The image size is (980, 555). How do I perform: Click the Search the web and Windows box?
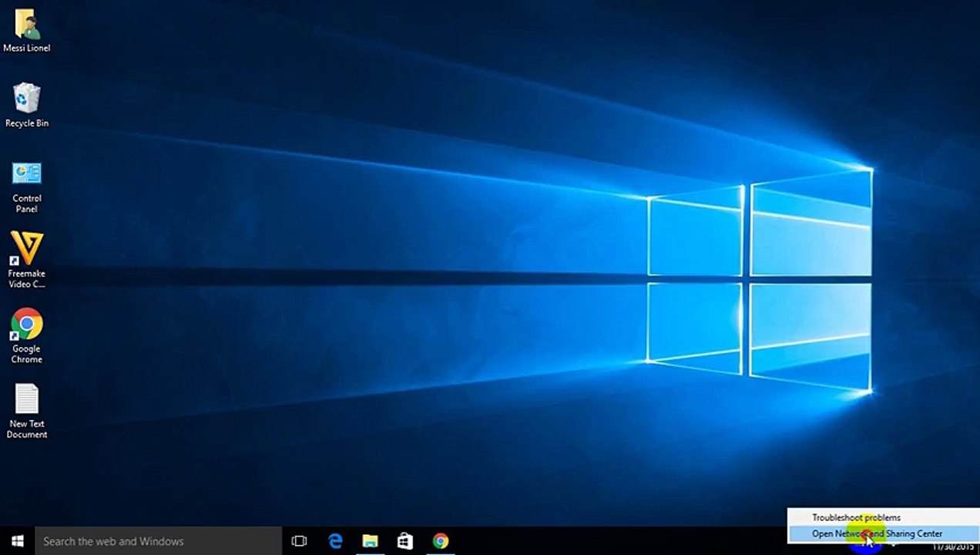(x=159, y=541)
